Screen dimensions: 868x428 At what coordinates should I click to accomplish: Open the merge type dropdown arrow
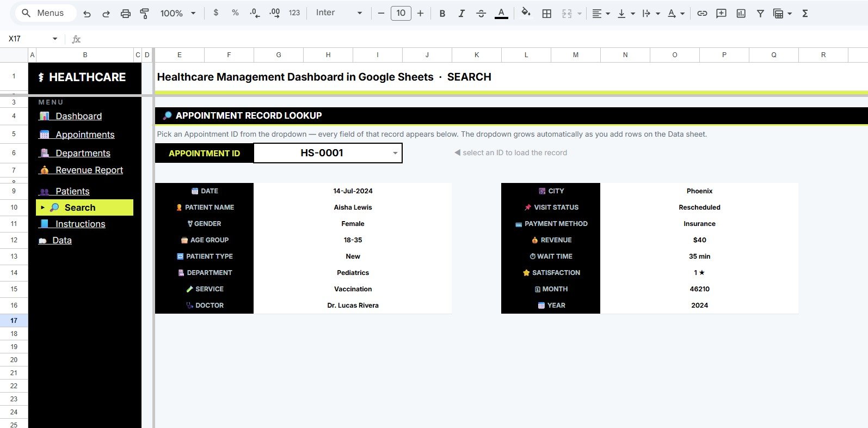pyautogui.click(x=580, y=13)
